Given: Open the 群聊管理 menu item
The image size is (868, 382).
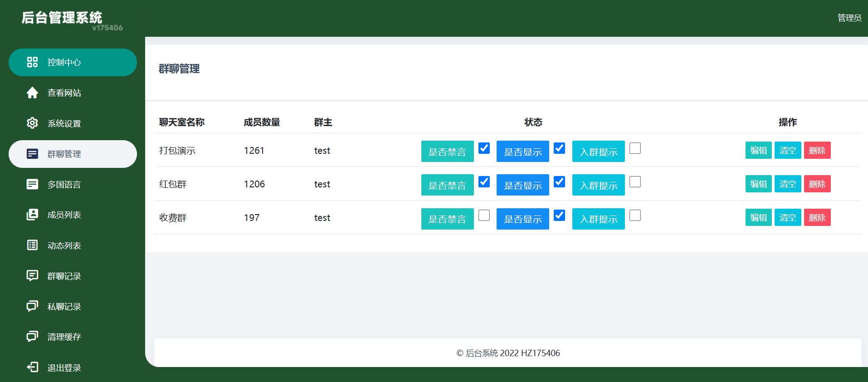Looking at the screenshot, I should click(x=73, y=154).
